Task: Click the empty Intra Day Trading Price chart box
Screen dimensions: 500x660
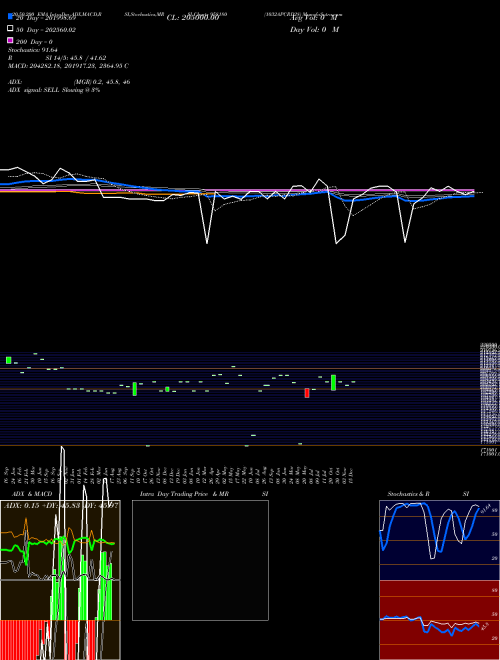Action: [200, 560]
